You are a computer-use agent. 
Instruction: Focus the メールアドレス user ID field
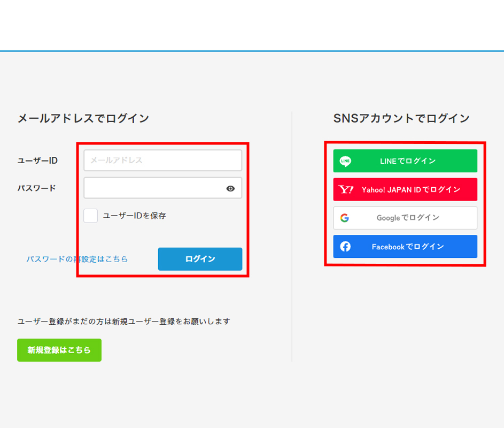[163, 160]
